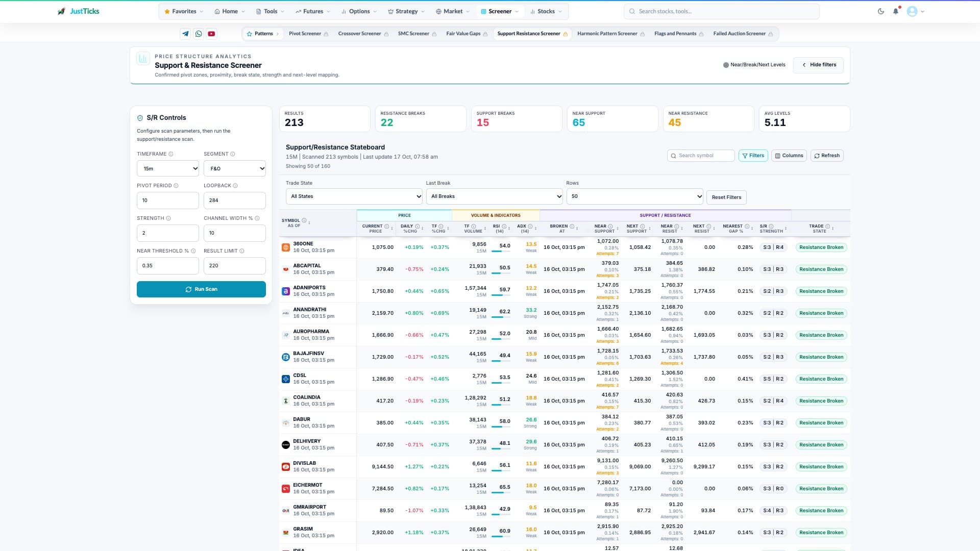Viewport: 980px width, 551px height.
Task: Click the Resistance Breaks 22 card
Action: coord(421,119)
